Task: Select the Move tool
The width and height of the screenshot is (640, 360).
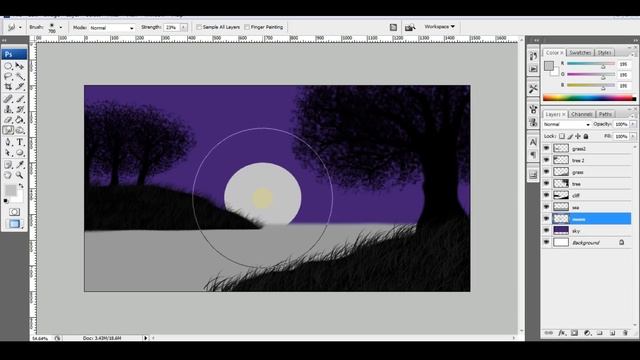Action: tap(20, 66)
